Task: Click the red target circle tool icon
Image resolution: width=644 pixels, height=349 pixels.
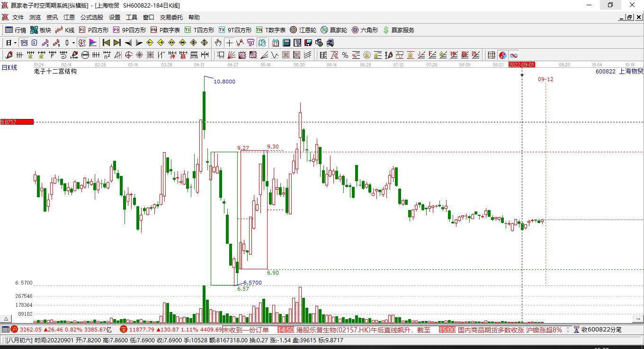Action: pos(128,55)
